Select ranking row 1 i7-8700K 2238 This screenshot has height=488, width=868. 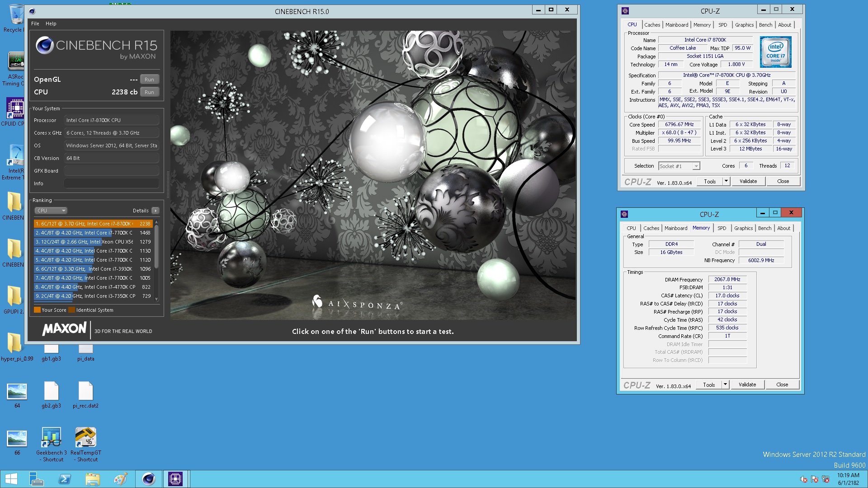(x=93, y=224)
